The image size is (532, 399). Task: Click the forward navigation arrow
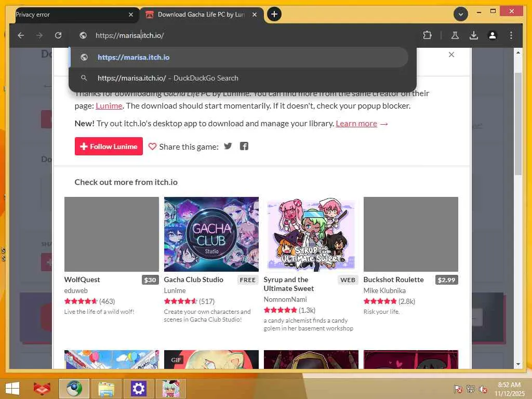[39, 35]
